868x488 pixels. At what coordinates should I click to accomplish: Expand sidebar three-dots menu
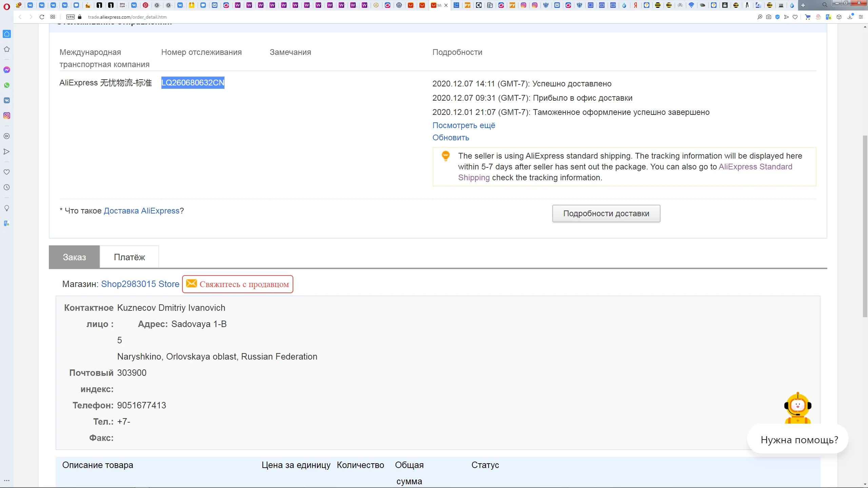pos(7,481)
